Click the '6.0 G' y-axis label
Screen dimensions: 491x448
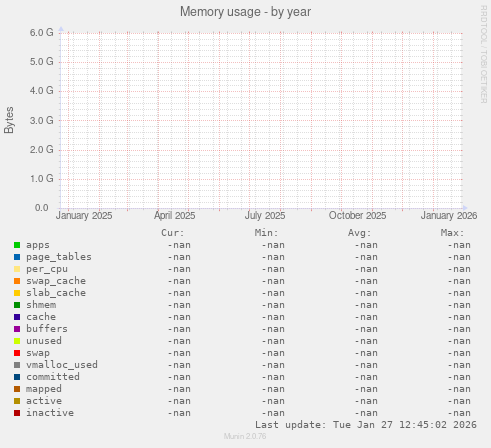(42, 33)
